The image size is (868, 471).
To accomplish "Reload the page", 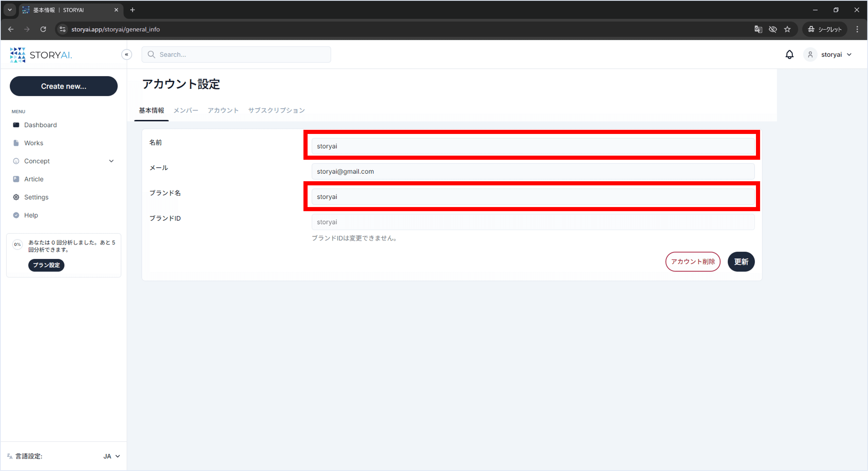I will tap(43, 29).
